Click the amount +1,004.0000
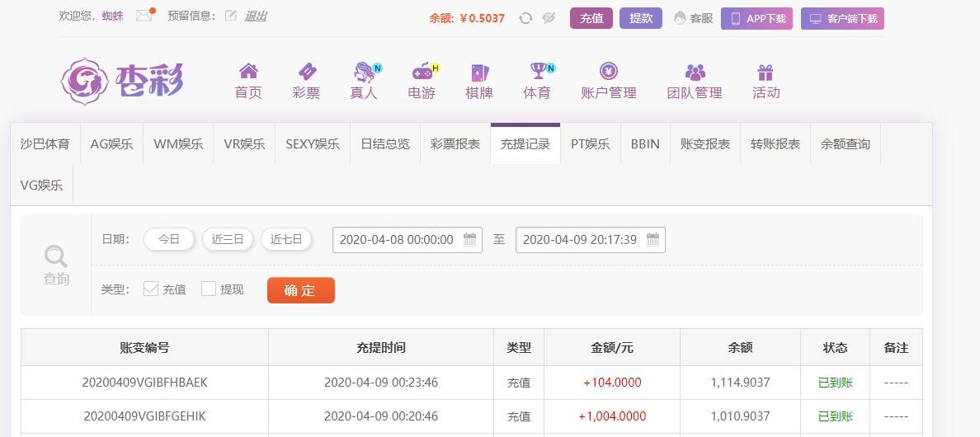980x437 pixels. [x=612, y=416]
